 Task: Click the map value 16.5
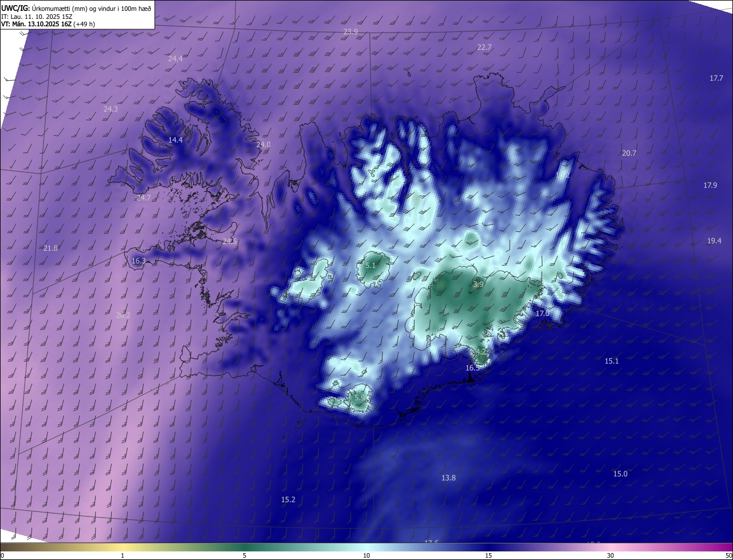[x=472, y=368]
